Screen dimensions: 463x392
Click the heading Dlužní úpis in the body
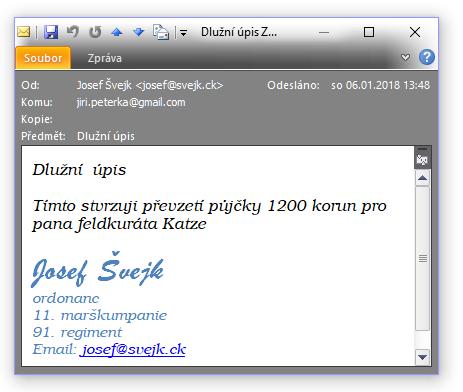(79, 170)
